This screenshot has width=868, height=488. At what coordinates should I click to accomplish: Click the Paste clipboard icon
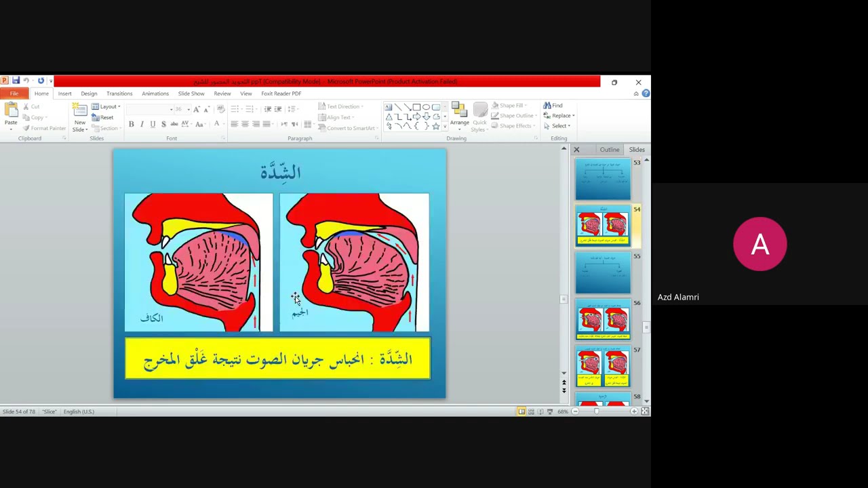pos(11,110)
